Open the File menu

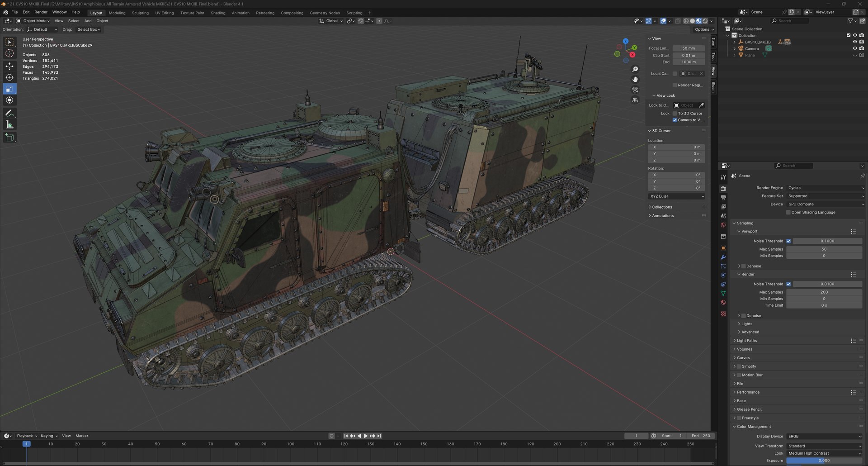coord(14,12)
